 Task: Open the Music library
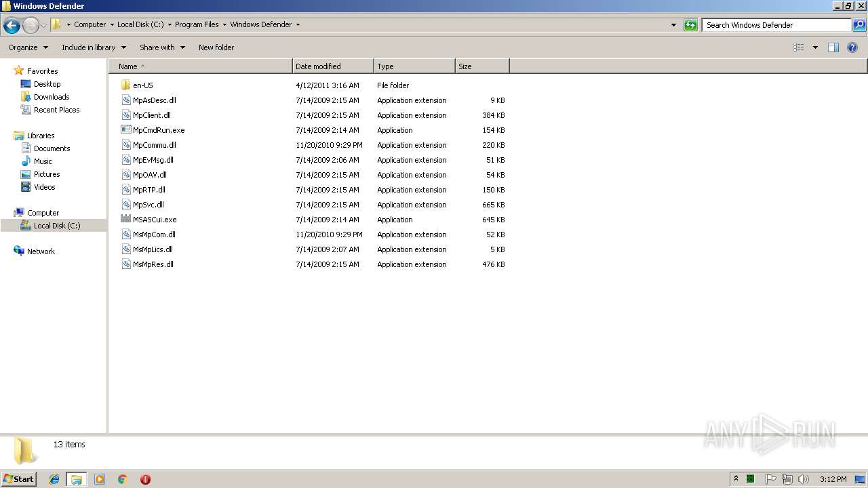coord(43,161)
